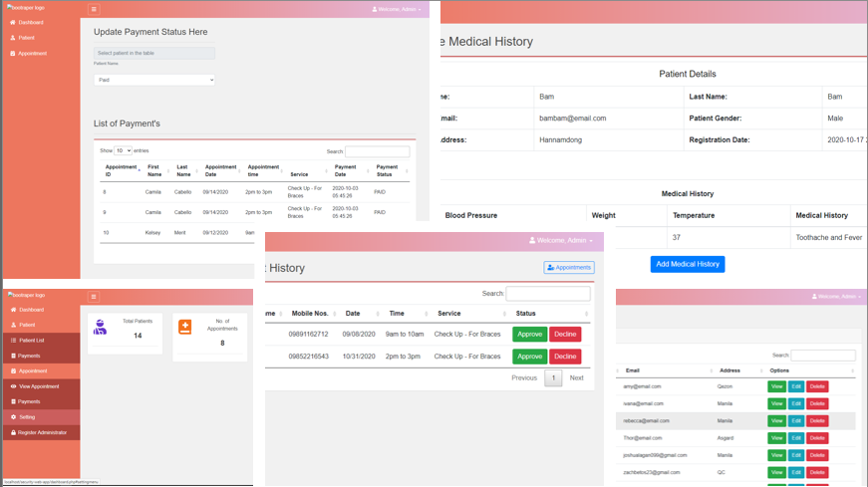868x487 pixels.
Task: Approve the 10/31/2020 2pm to 3pm appointment
Action: pos(530,357)
